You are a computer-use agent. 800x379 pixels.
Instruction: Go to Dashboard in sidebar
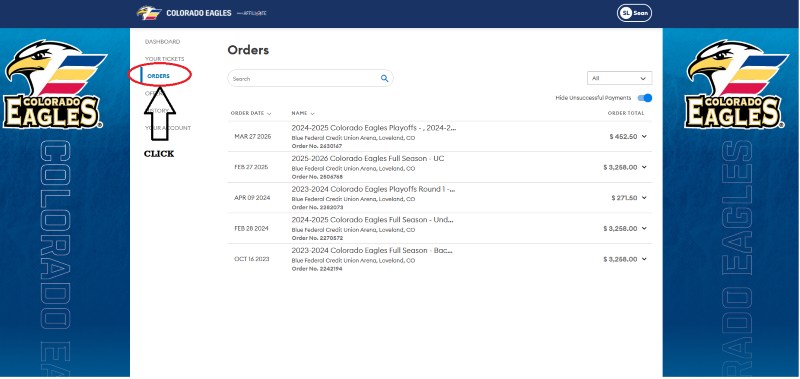click(x=162, y=42)
